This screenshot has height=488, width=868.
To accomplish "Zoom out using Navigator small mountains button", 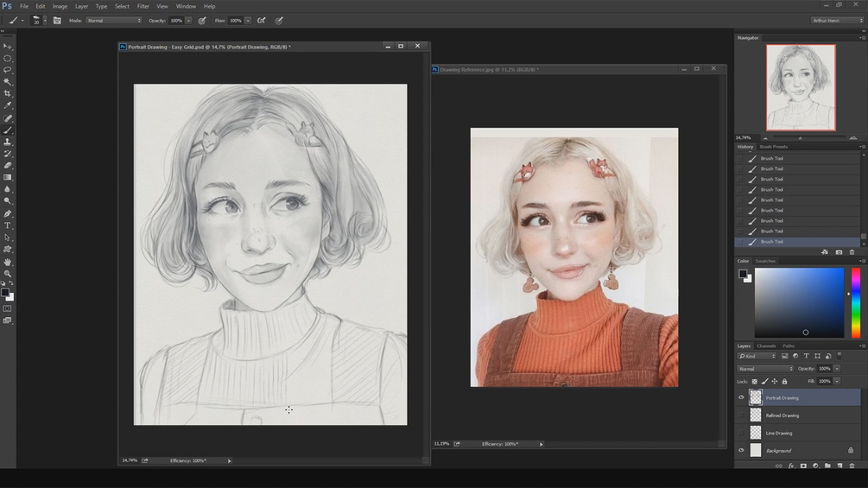I will (x=765, y=138).
